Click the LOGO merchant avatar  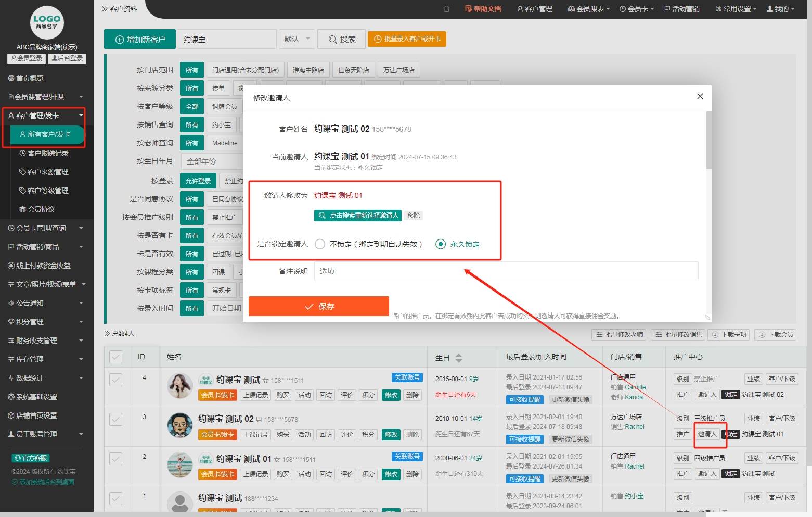click(x=47, y=22)
